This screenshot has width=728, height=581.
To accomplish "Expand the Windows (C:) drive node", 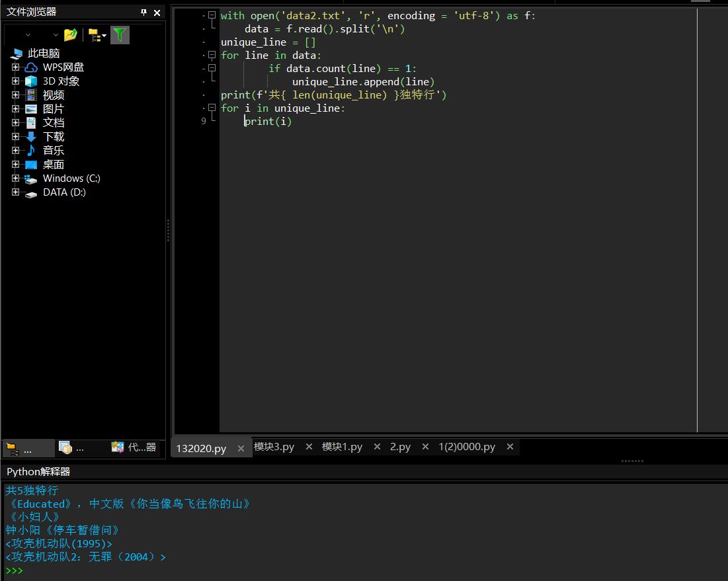I will 15,178.
